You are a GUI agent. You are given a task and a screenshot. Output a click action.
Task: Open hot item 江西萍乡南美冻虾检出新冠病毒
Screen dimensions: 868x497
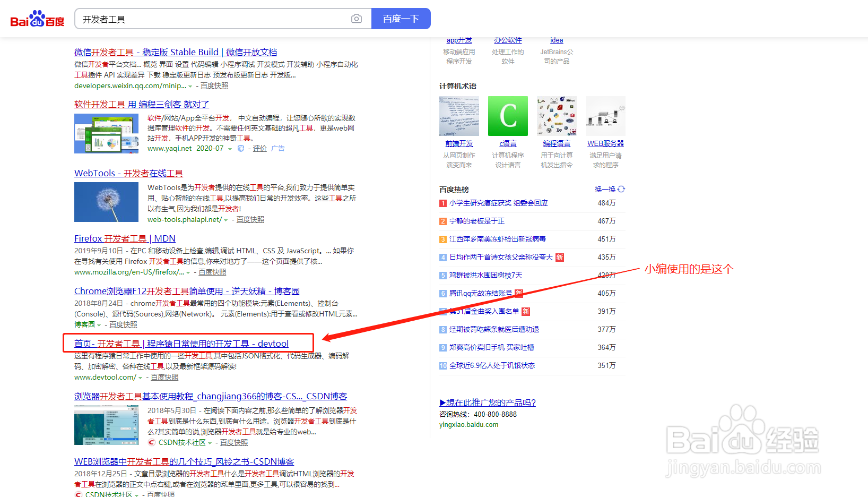point(498,239)
